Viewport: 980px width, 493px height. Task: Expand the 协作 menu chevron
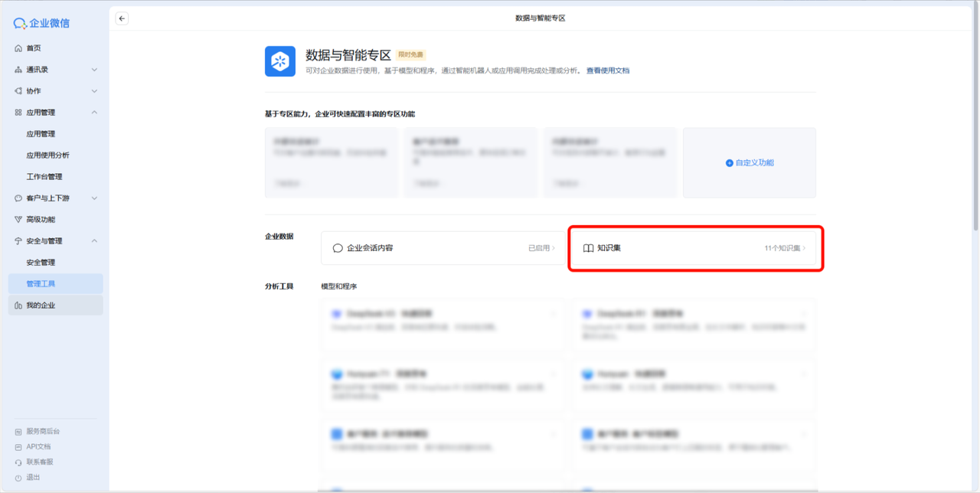tap(94, 91)
